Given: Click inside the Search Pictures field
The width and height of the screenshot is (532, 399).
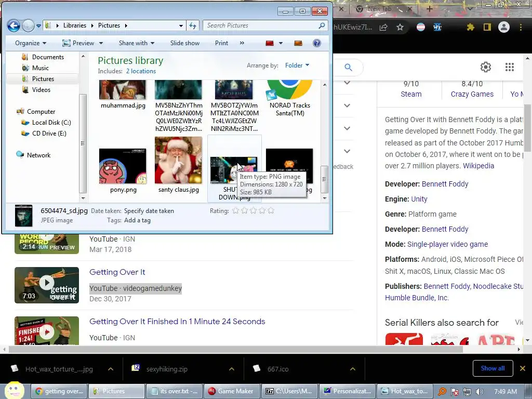Looking at the screenshot, I should [261, 25].
